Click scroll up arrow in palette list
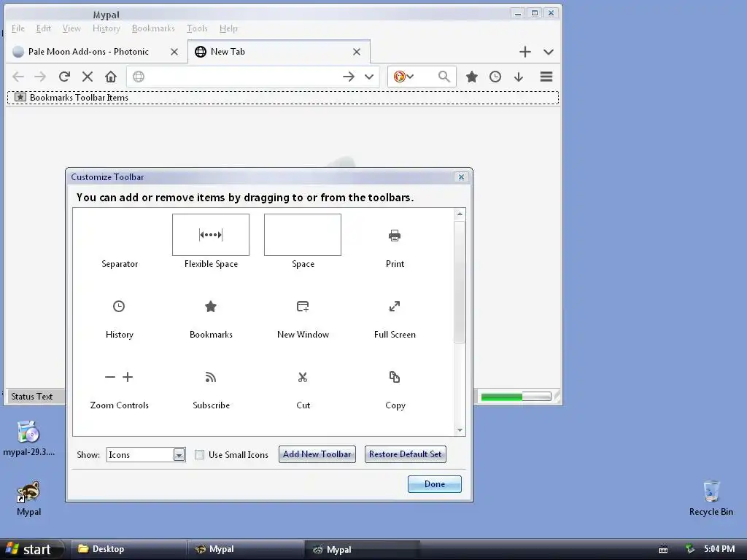The width and height of the screenshot is (747, 560). tap(460, 214)
